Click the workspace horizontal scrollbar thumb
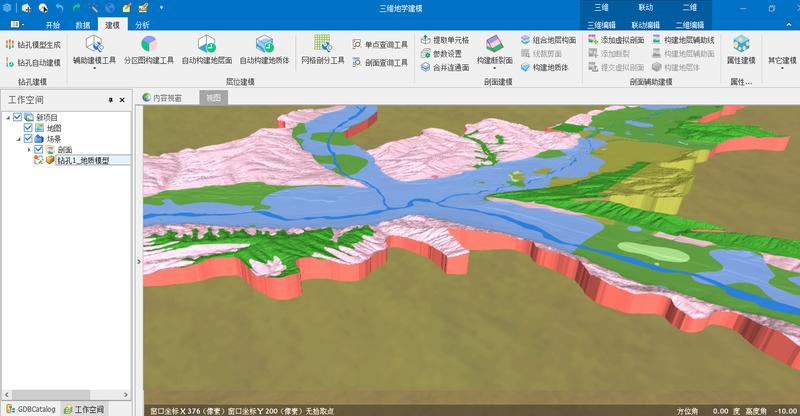The height and width of the screenshot is (416, 800). (x=50, y=395)
